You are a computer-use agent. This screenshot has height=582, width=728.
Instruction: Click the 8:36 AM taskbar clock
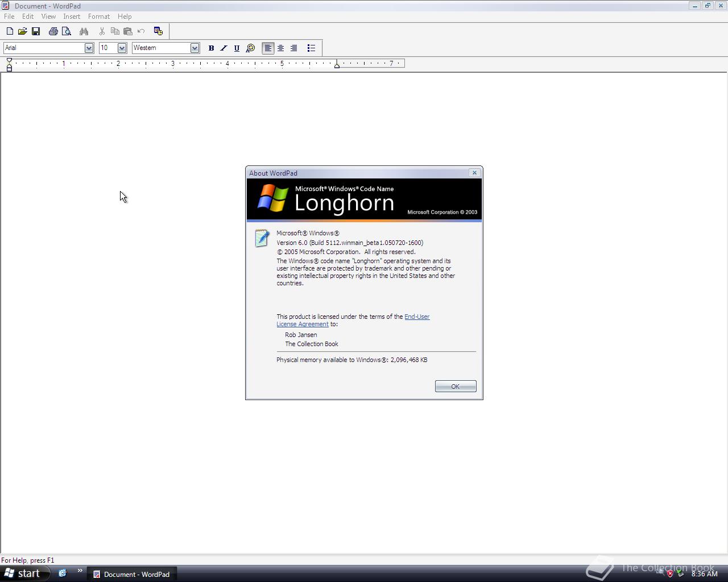pyautogui.click(x=704, y=574)
